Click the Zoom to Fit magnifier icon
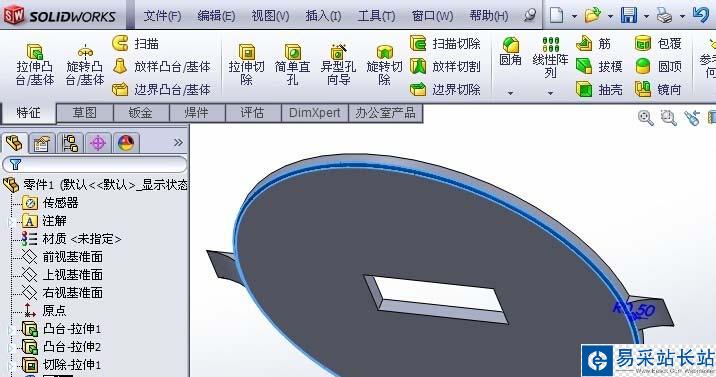 645,118
